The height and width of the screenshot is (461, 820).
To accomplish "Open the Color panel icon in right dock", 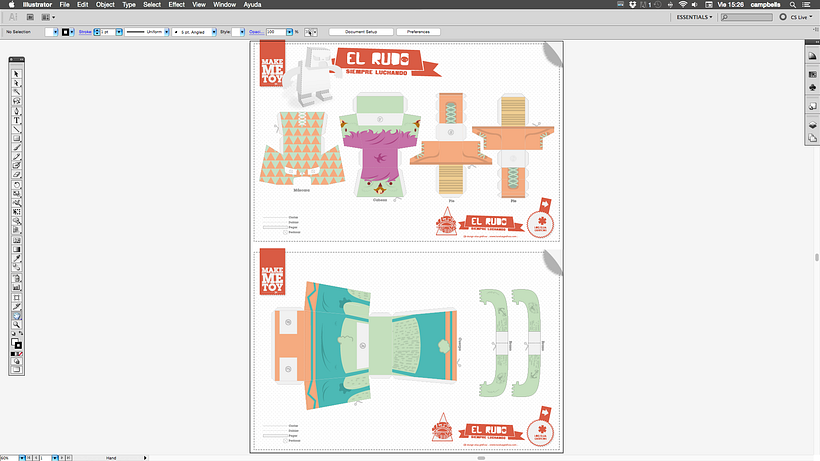I will [x=812, y=56].
